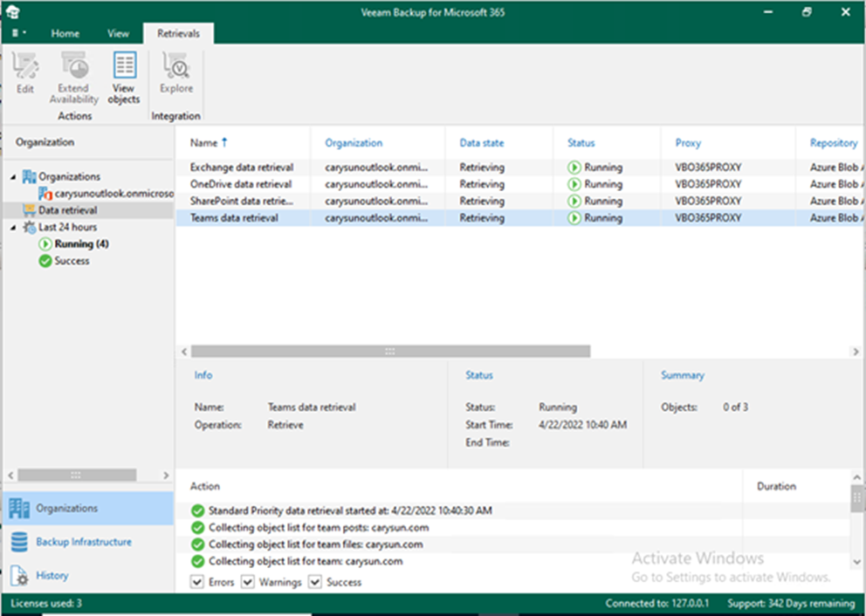Click Running status icon in Exchange row
Screen dimensions: 866x616
[574, 168]
